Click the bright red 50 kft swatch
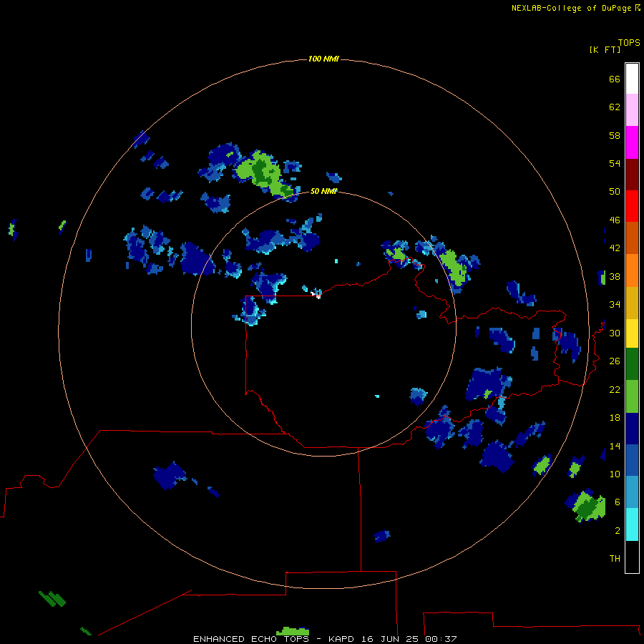 pyautogui.click(x=632, y=206)
